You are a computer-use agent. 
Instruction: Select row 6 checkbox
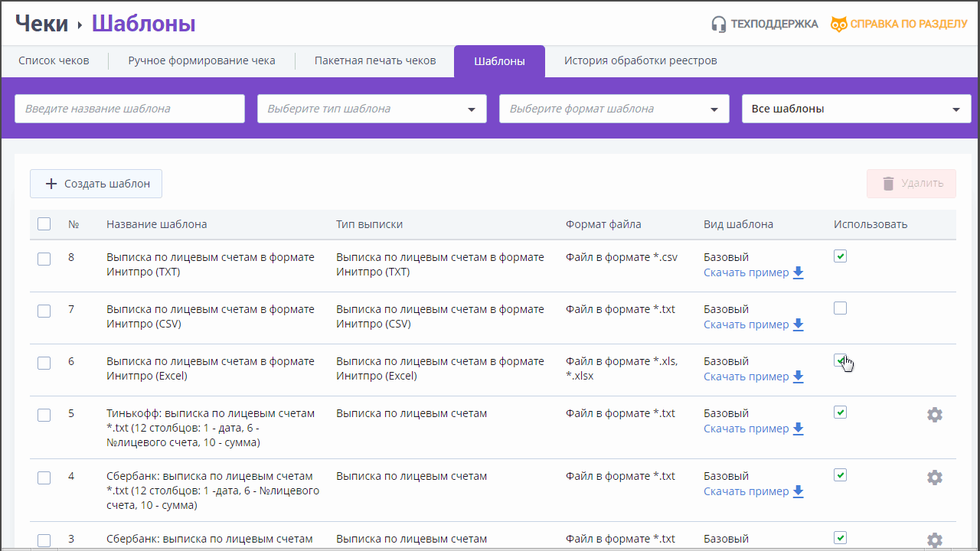point(44,363)
